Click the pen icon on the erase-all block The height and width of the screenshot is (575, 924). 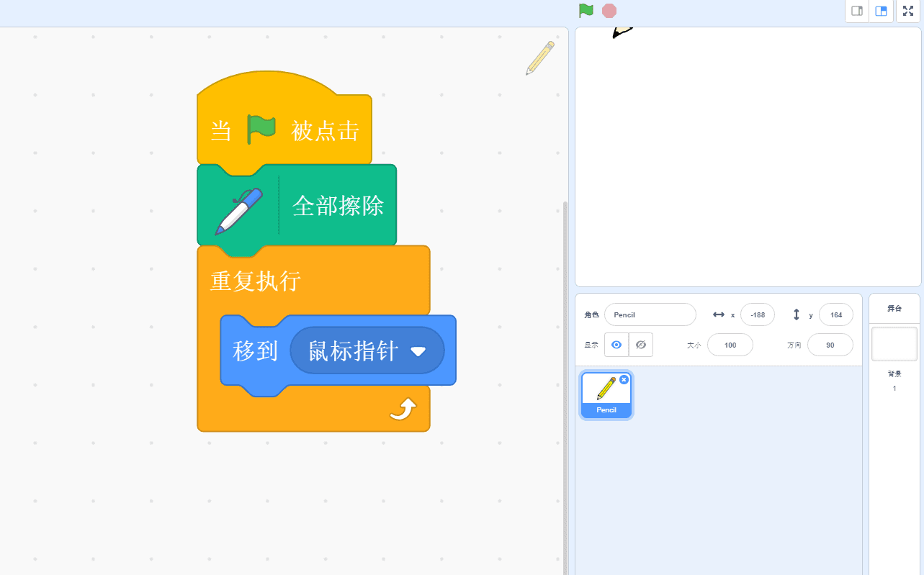click(239, 211)
